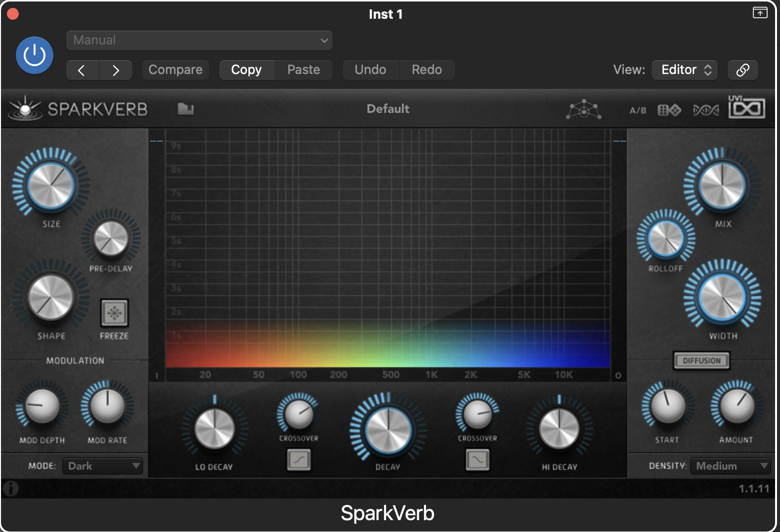
Task: Click the preset randomizer network icon
Action: point(584,109)
